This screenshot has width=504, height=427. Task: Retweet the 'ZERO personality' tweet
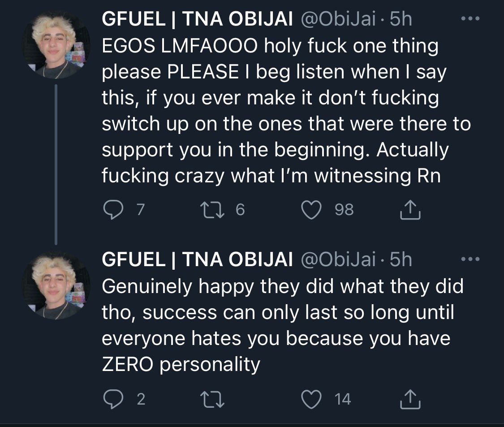213,399
